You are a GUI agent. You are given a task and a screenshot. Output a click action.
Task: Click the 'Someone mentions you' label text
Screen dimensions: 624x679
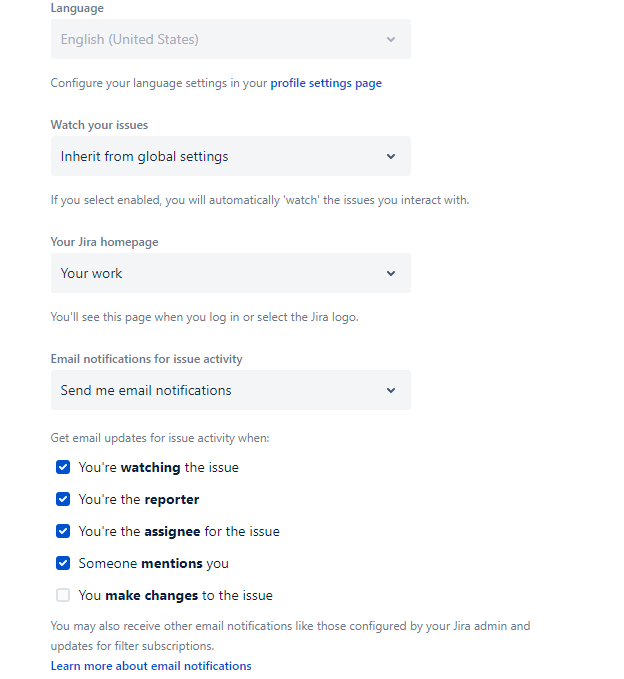pyautogui.click(x=154, y=563)
